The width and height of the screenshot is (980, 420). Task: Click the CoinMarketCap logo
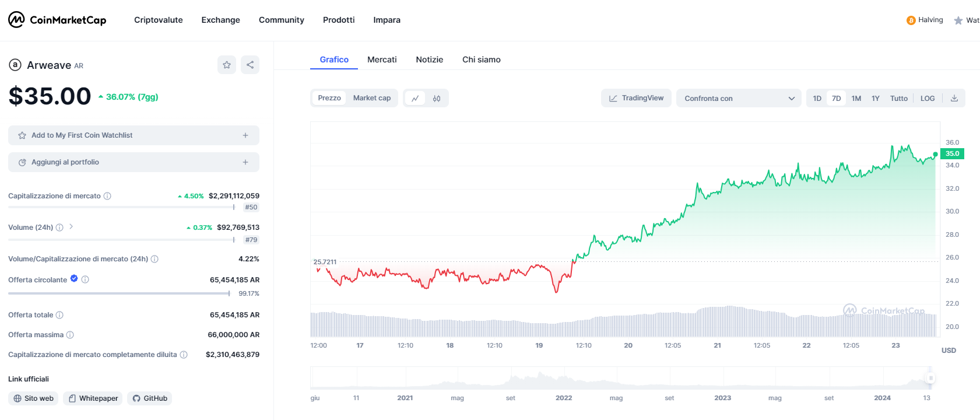pyautogui.click(x=57, y=20)
